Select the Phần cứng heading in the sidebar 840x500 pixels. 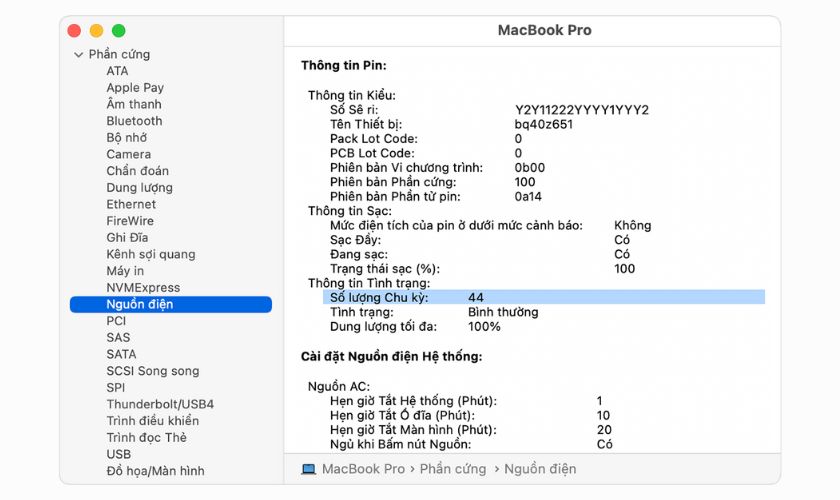119,54
